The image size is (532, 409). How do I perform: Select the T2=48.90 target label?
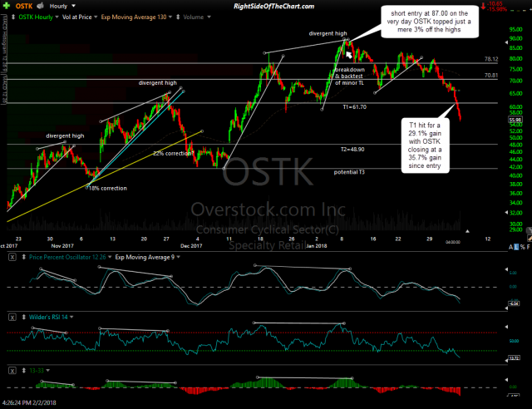[352, 150]
